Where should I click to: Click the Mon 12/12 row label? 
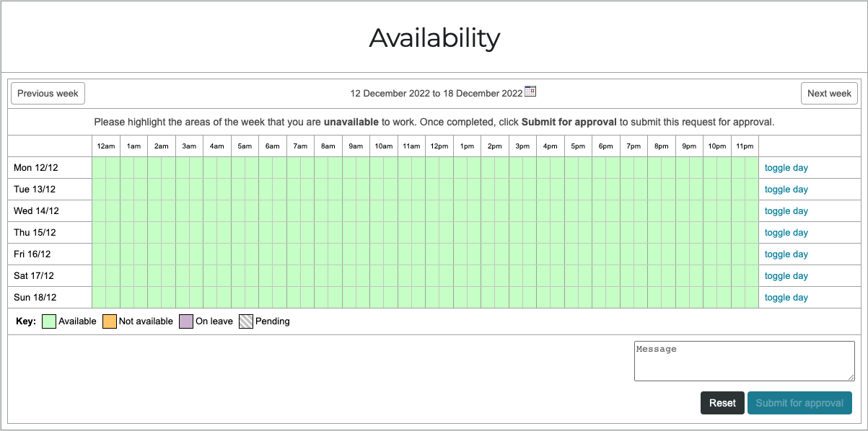(x=35, y=168)
